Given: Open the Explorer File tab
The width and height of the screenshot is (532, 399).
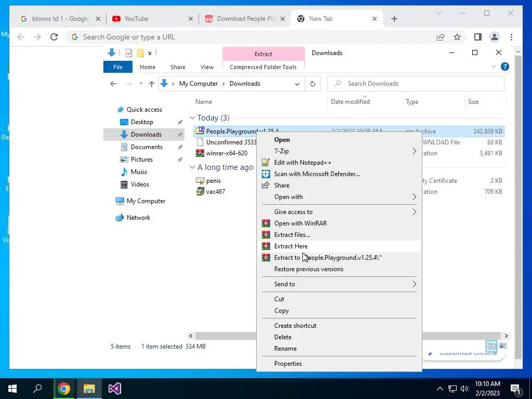Looking at the screenshot, I should pos(118,67).
